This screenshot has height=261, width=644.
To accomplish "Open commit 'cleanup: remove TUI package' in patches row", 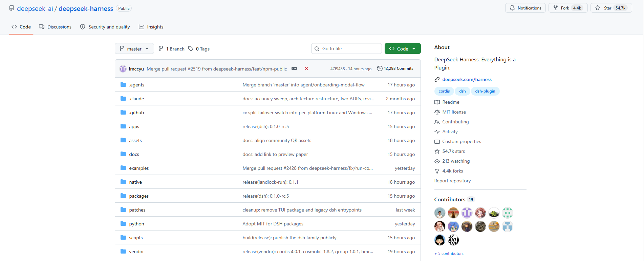I will (x=302, y=210).
